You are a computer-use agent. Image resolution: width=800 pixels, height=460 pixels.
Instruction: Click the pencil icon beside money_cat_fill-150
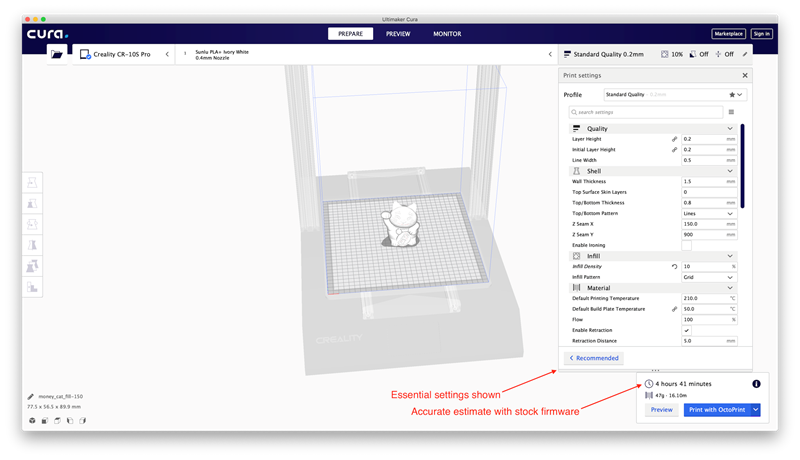pos(31,397)
